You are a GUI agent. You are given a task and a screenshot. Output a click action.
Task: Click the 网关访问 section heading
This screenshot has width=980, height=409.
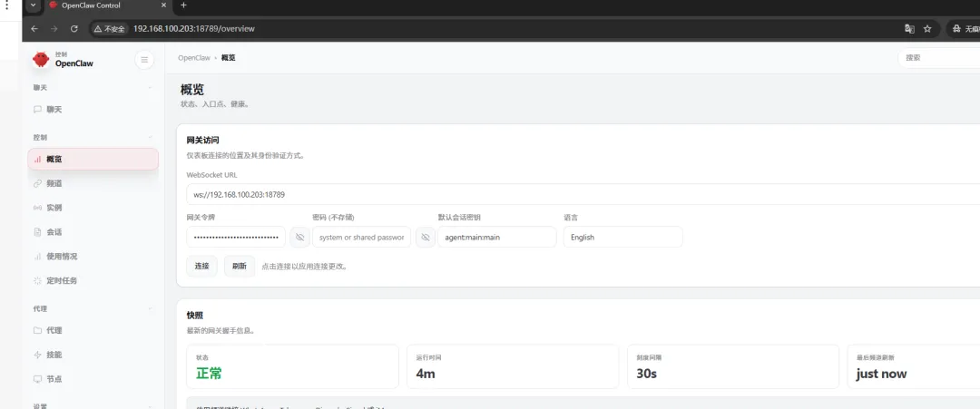202,141
